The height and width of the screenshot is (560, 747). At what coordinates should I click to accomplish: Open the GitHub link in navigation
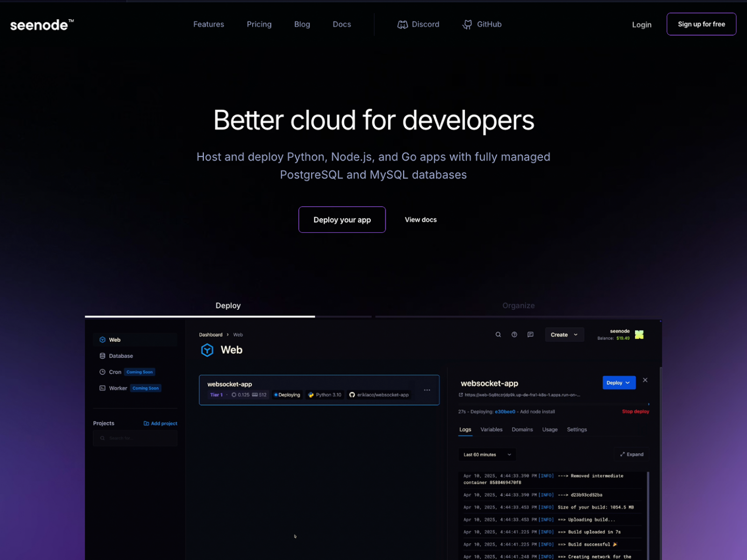click(482, 24)
